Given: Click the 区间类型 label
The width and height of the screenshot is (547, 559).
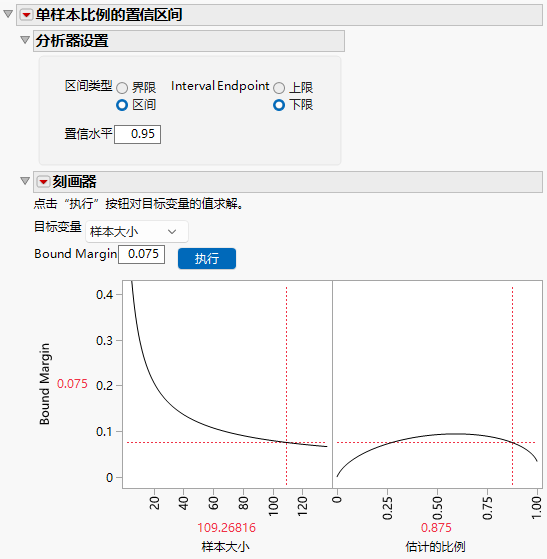Looking at the screenshot, I should (88, 86).
